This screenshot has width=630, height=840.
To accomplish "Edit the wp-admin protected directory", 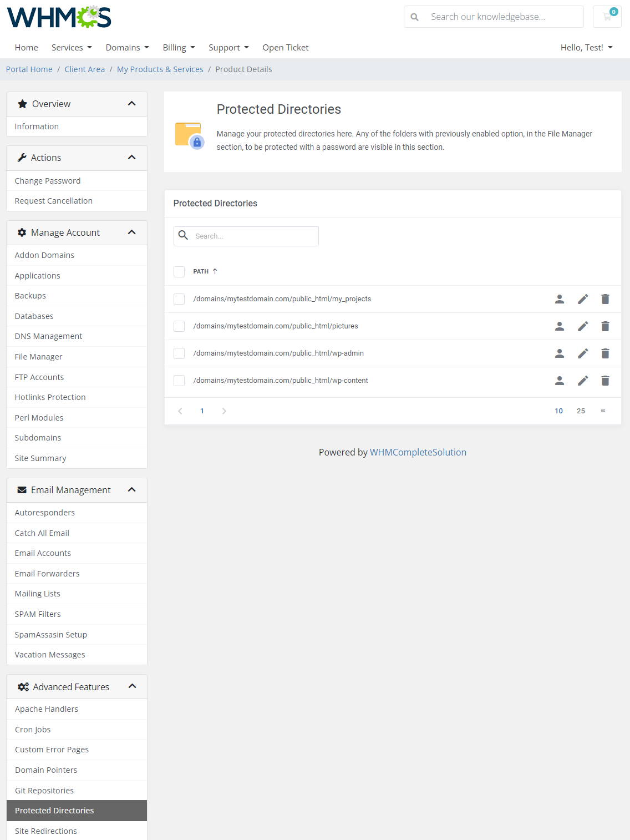I will point(583,353).
